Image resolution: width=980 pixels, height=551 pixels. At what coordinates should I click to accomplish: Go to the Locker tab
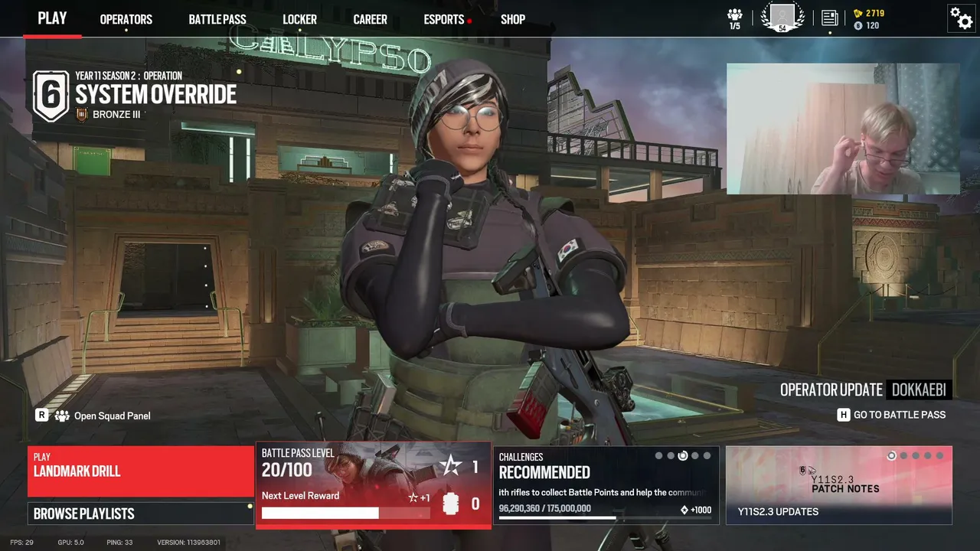pyautogui.click(x=299, y=19)
